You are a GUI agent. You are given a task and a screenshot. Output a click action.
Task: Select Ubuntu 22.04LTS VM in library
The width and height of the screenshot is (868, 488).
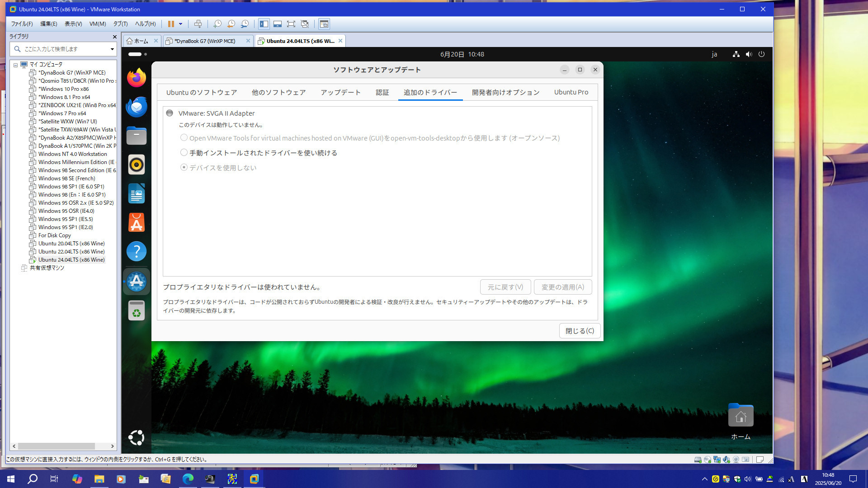coord(71,252)
